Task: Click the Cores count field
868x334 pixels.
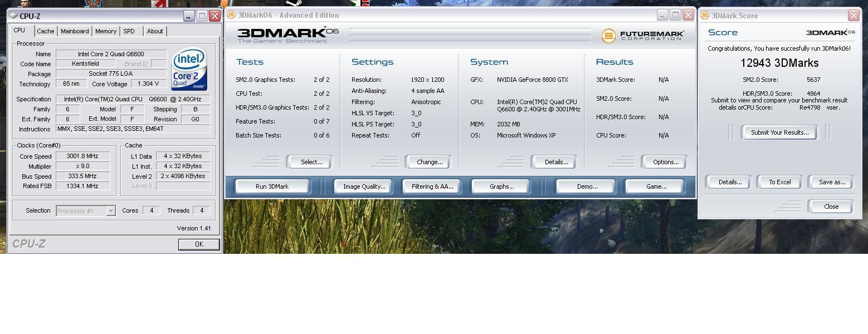Action: point(151,210)
